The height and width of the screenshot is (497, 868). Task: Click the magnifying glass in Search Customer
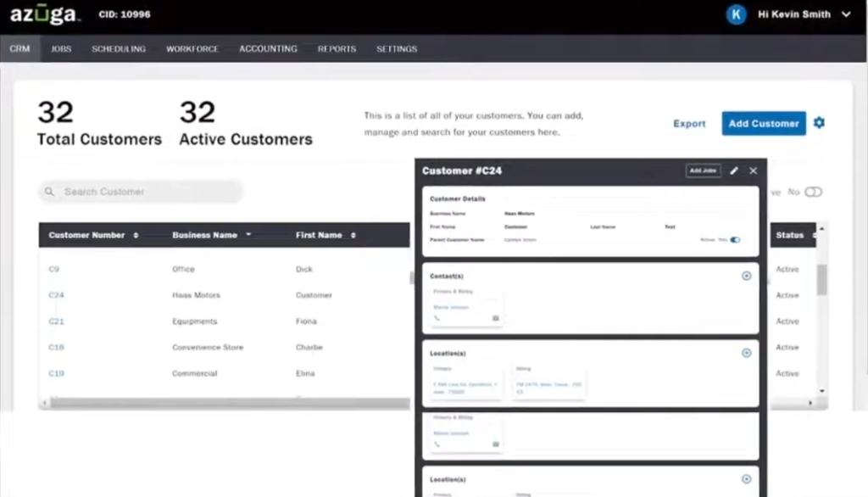click(50, 192)
